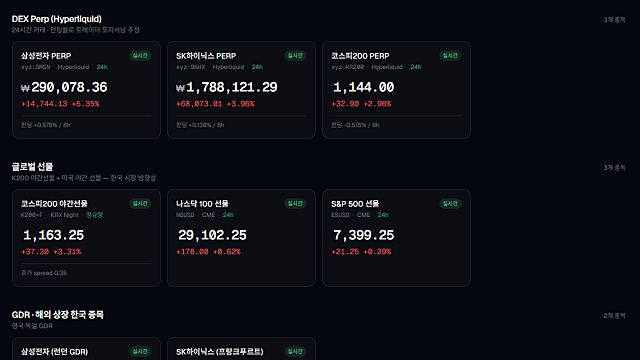This screenshot has width=640, height=360.
Task: Click the +32.90 +2.96% change text
Action: [x=361, y=104]
